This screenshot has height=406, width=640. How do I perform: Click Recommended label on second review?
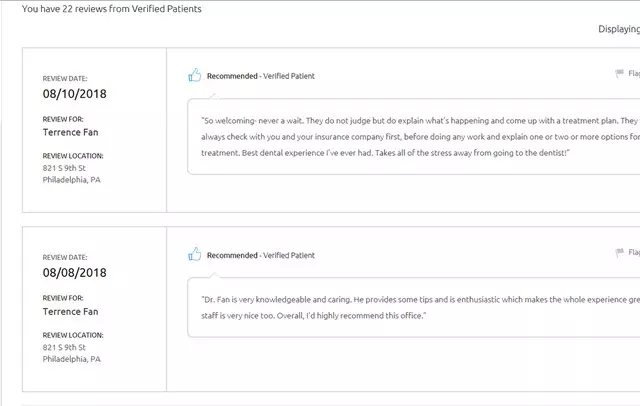coord(232,255)
